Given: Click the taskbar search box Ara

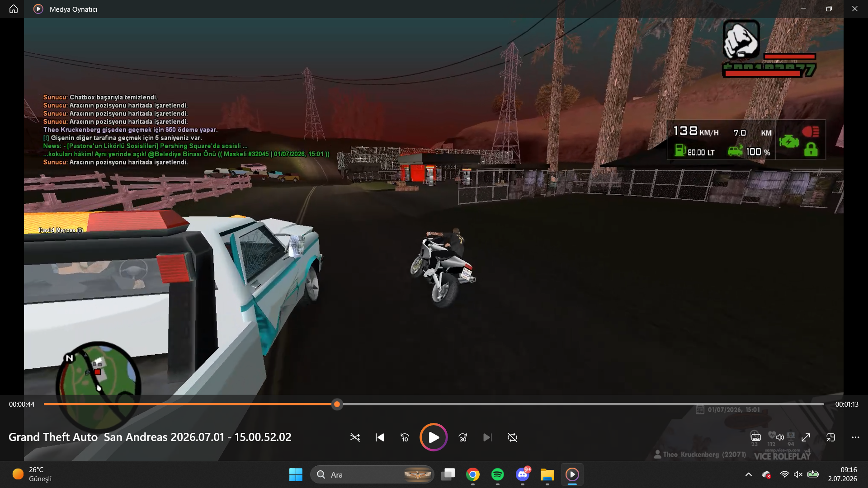Looking at the screenshot, I should tap(372, 474).
